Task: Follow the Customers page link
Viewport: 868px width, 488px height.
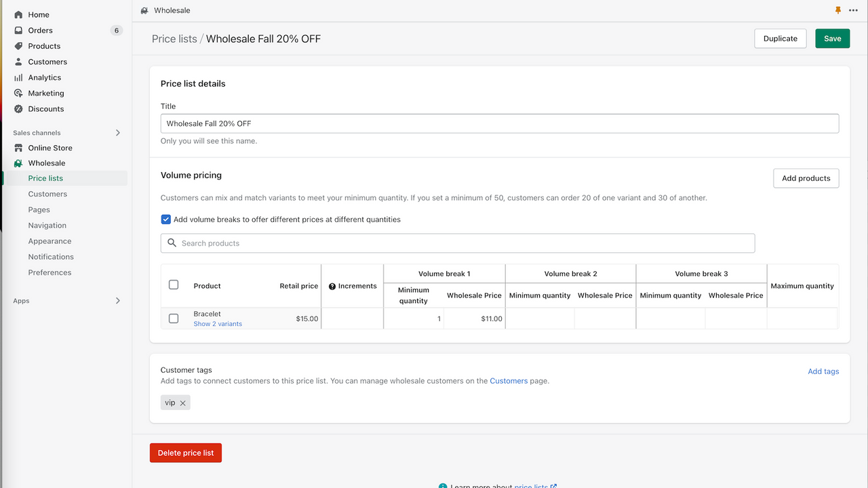Action: point(509,381)
